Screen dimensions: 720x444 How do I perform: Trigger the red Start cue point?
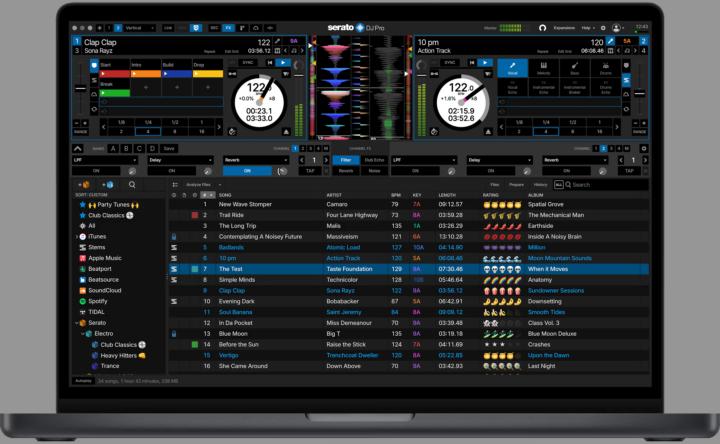(x=115, y=73)
